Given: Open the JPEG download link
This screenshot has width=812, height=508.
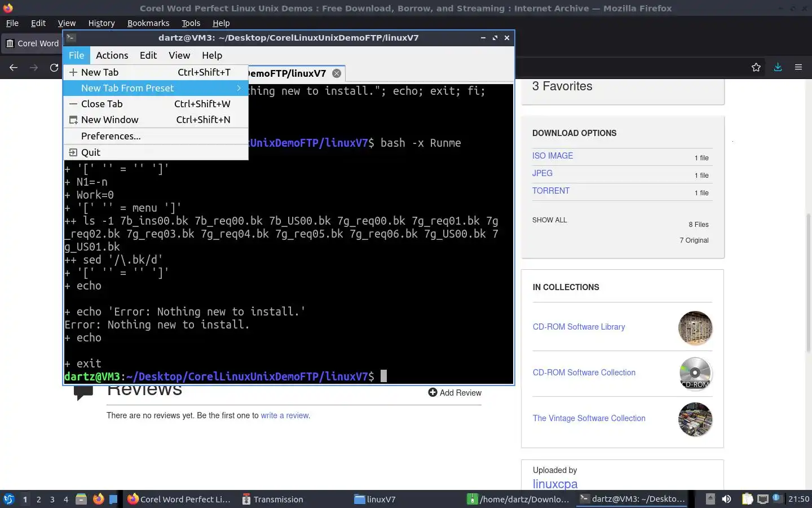Looking at the screenshot, I should click(542, 173).
